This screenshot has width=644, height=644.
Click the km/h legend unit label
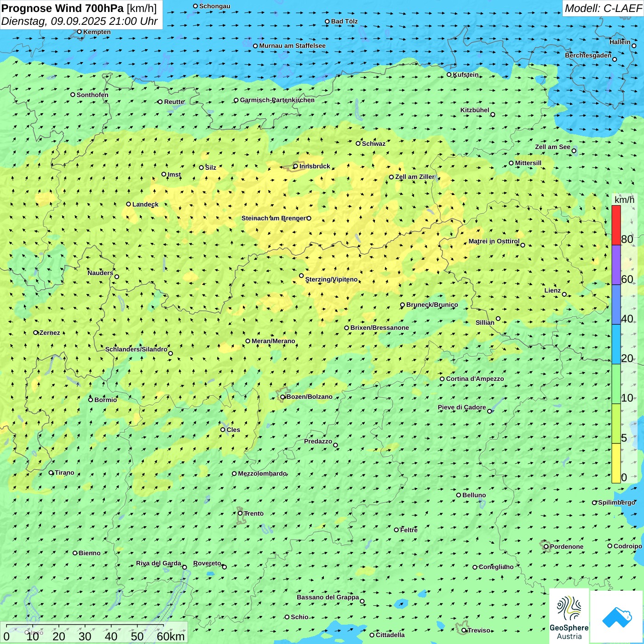[x=624, y=200]
